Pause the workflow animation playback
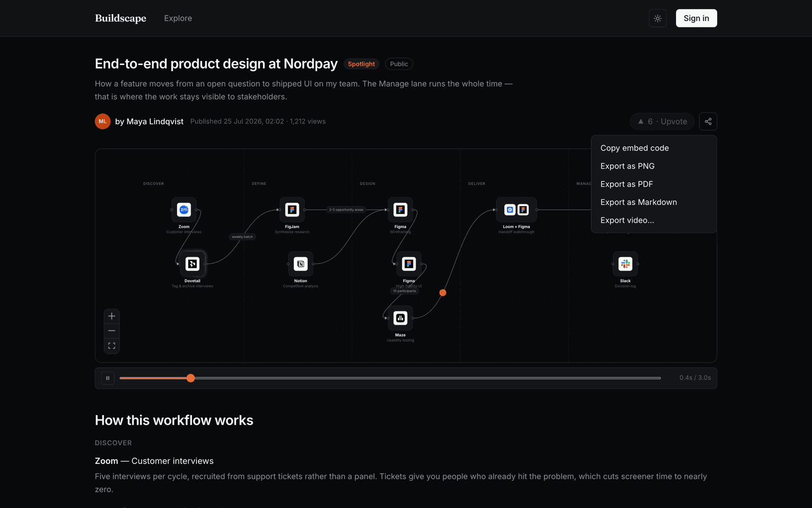Image resolution: width=812 pixels, height=508 pixels. (x=108, y=378)
